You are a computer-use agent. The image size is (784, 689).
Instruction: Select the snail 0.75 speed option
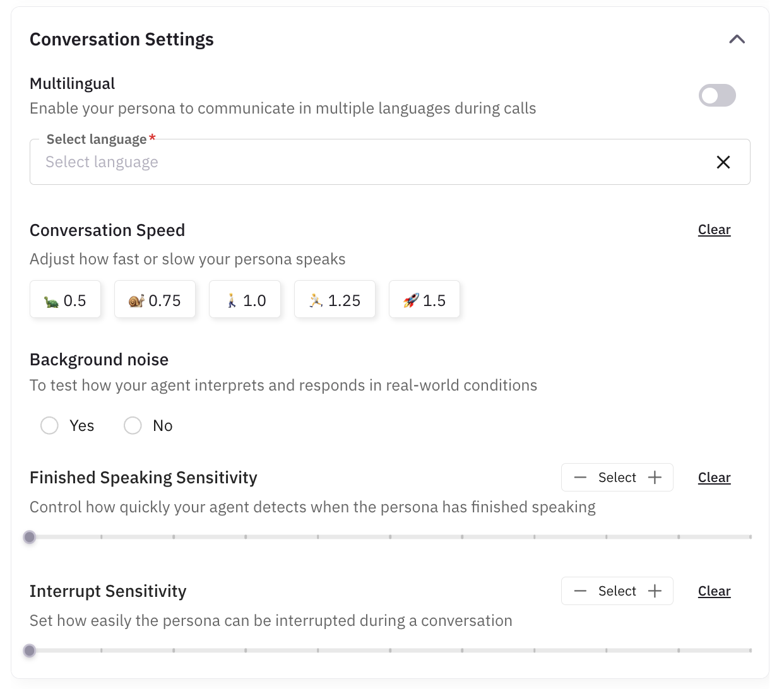[155, 299]
